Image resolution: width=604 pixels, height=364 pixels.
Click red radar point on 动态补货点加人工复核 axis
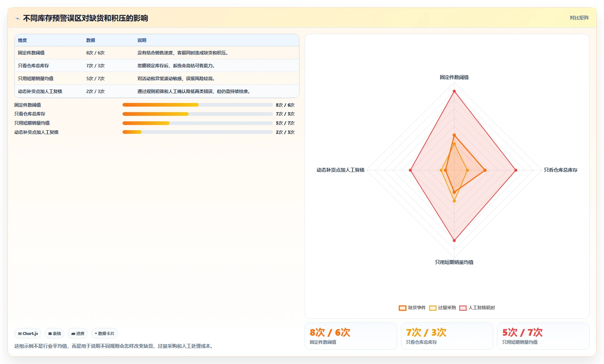410,170
